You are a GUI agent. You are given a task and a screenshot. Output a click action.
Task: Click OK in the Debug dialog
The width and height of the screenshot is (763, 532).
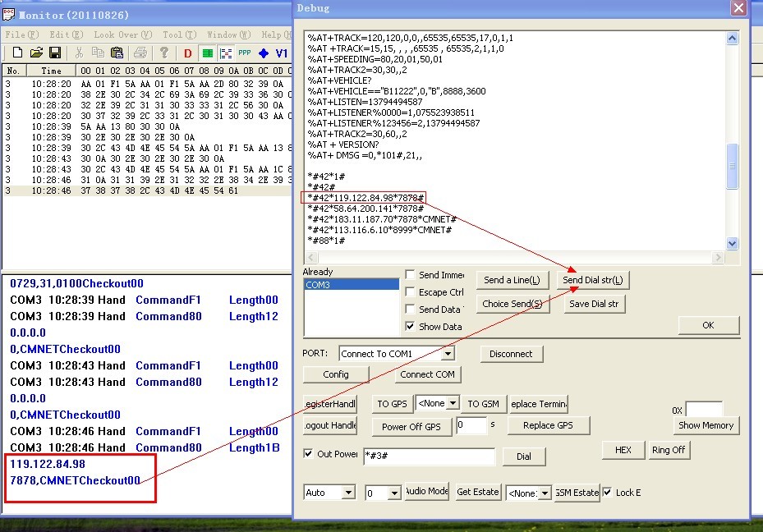click(709, 325)
